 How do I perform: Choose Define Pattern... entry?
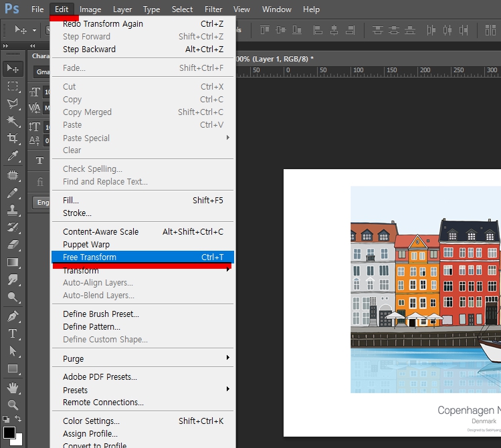tap(143, 327)
